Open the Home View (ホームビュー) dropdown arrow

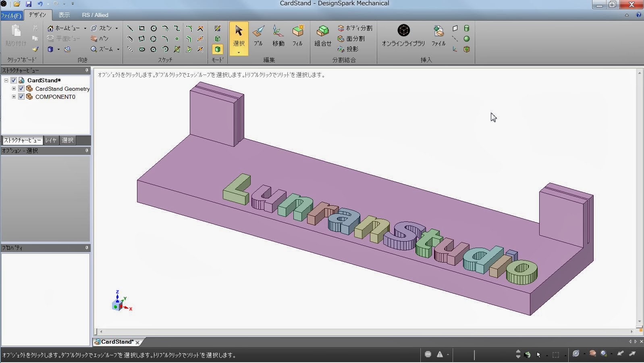coord(85,28)
